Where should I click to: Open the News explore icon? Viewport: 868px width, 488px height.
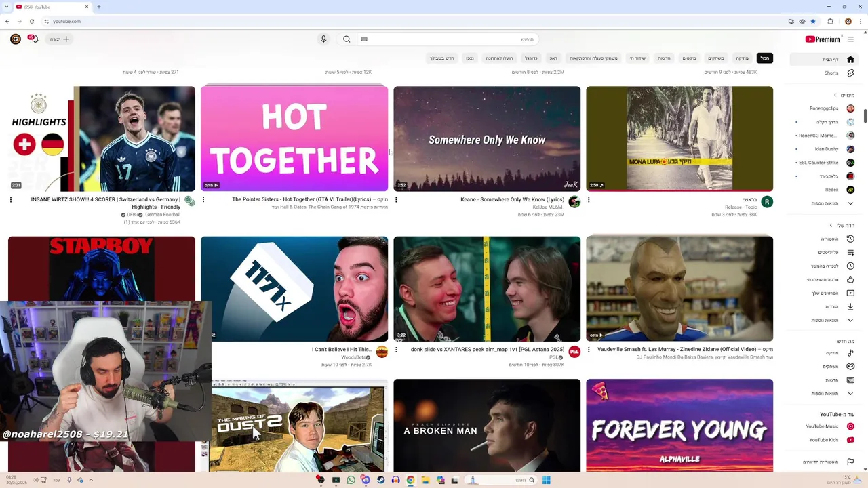[x=850, y=380]
